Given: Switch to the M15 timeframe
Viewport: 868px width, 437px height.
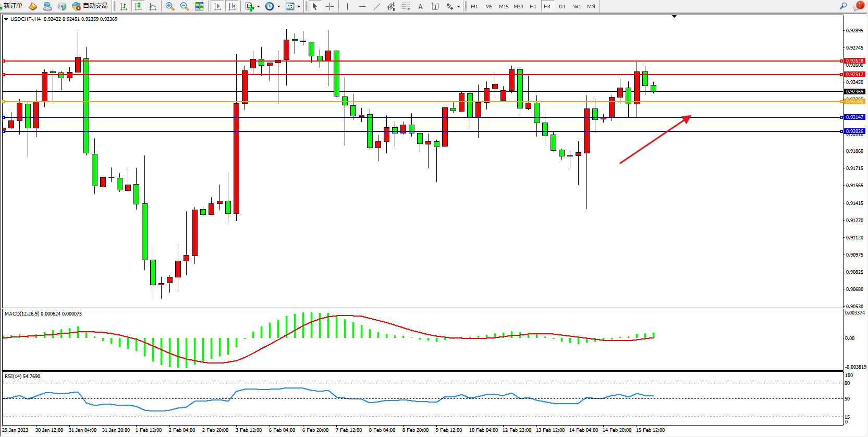Looking at the screenshot, I should 503,6.
